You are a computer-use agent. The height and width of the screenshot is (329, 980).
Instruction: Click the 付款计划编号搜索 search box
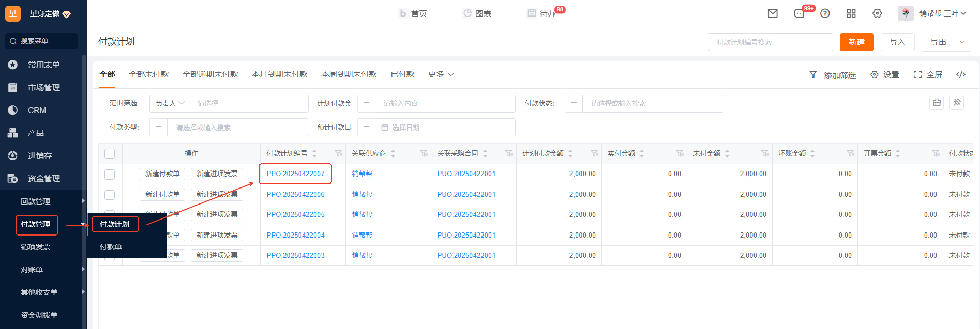point(771,42)
